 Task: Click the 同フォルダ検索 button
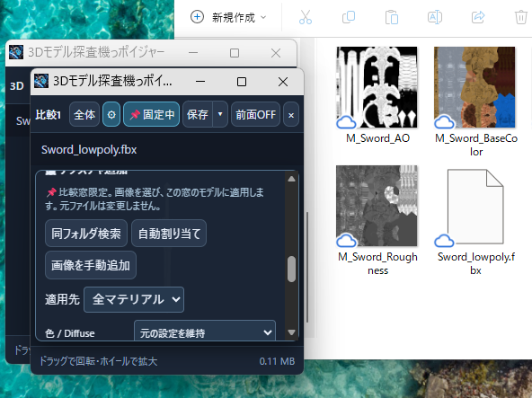pyautogui.click(x=86, y=234)
